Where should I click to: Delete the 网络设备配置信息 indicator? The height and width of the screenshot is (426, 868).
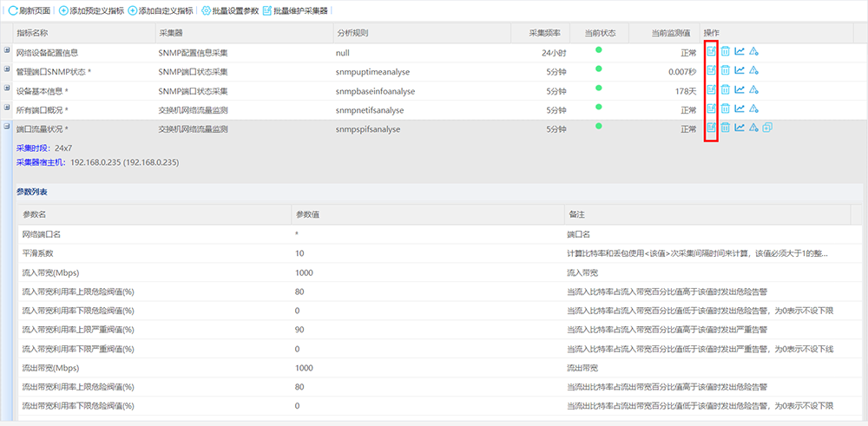point(725,51)
